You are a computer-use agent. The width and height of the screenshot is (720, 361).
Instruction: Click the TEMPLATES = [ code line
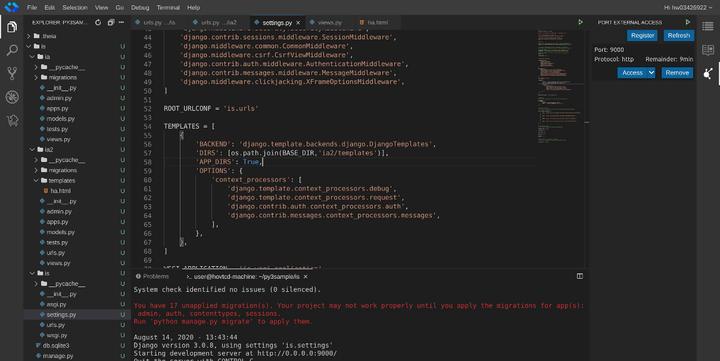click(x=189, y=126)
